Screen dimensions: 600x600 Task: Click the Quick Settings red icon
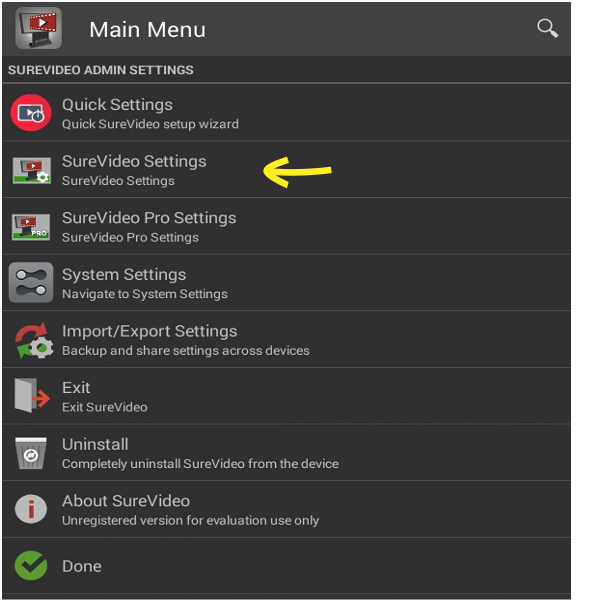(x=31, y=112)
